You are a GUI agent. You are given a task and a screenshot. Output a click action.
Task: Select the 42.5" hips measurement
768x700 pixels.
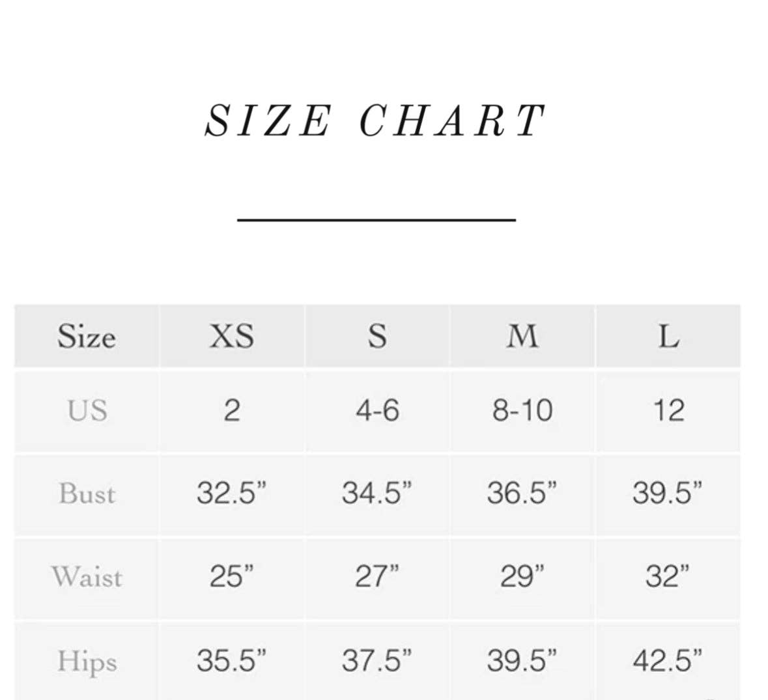click(x=668, y=661)
